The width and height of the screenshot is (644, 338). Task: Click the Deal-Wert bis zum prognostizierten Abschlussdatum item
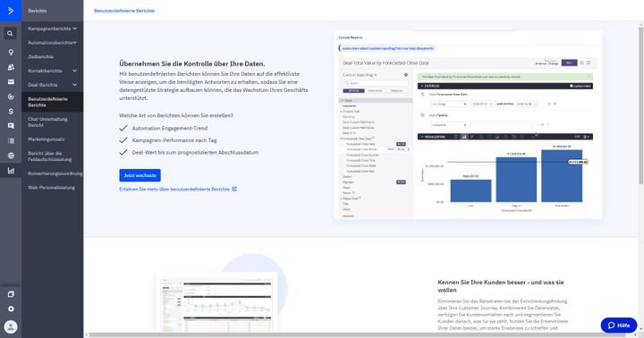196,152
